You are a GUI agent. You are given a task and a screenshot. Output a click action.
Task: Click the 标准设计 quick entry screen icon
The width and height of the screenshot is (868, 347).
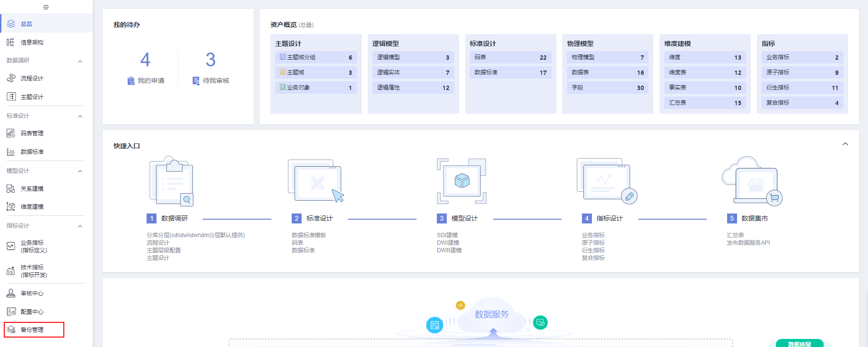click(316, 181)
